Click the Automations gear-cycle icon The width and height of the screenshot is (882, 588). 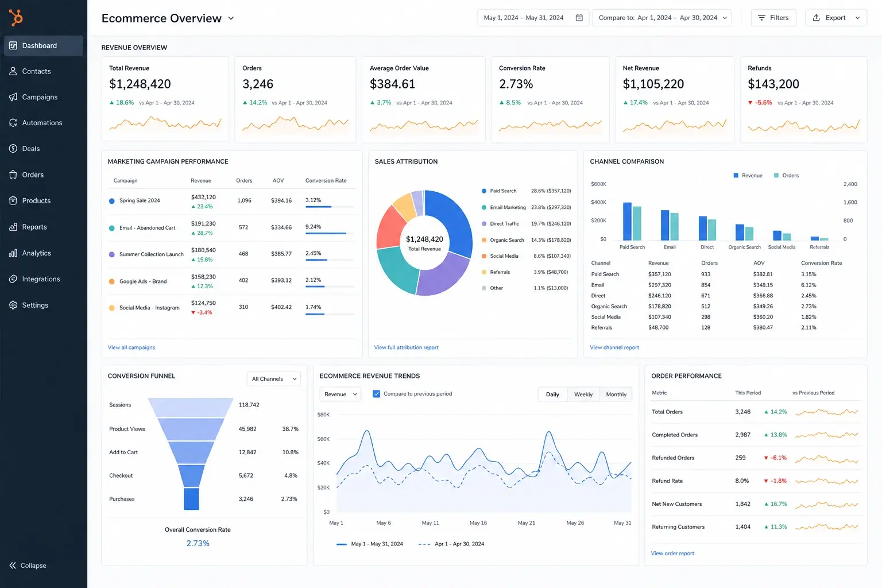[x=13, y=123]
